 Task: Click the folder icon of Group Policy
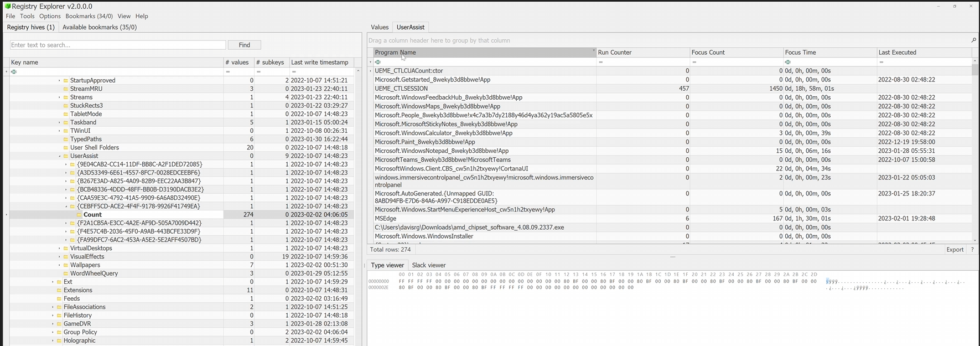[x=59, y=332]
